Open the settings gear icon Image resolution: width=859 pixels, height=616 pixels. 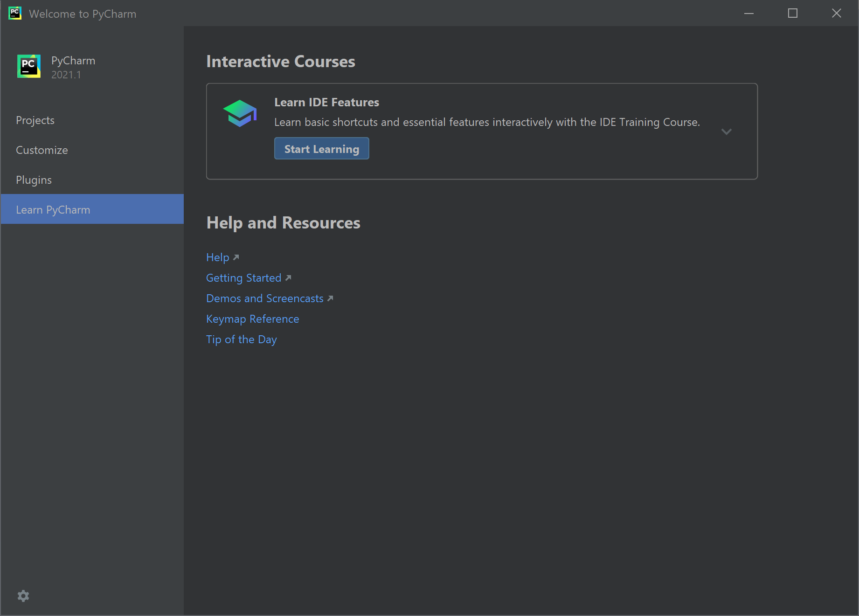23,595
